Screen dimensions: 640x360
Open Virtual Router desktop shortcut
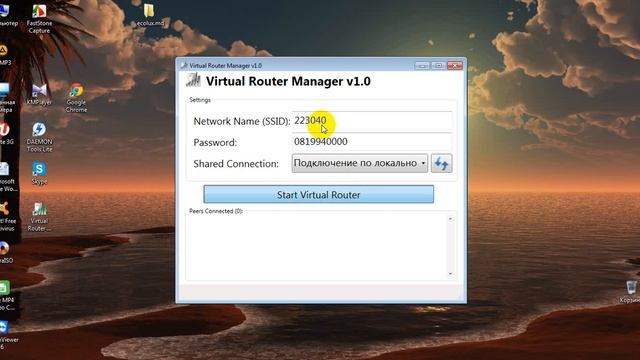coord(39,217)
